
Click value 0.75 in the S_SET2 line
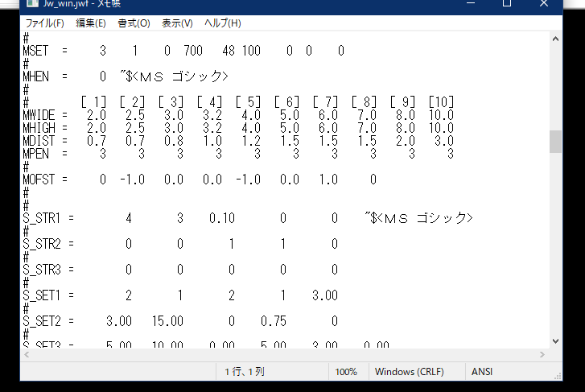click(274, 321)
